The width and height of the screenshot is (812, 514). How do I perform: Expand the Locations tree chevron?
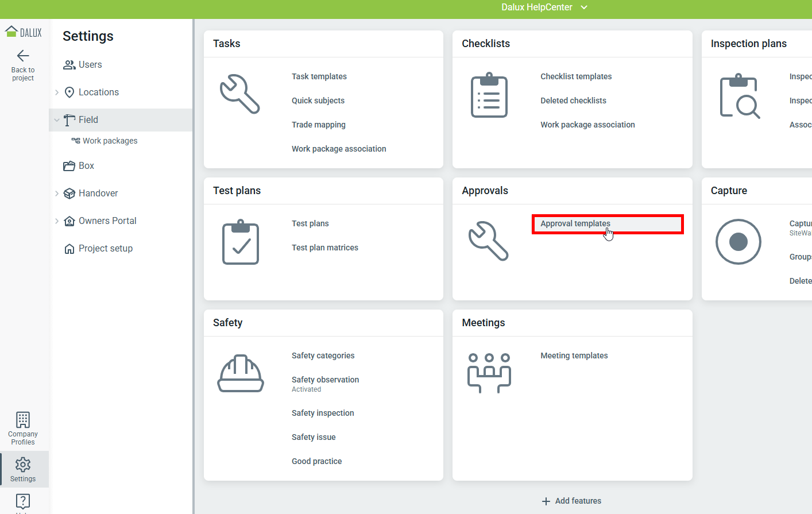pos(57,92)
